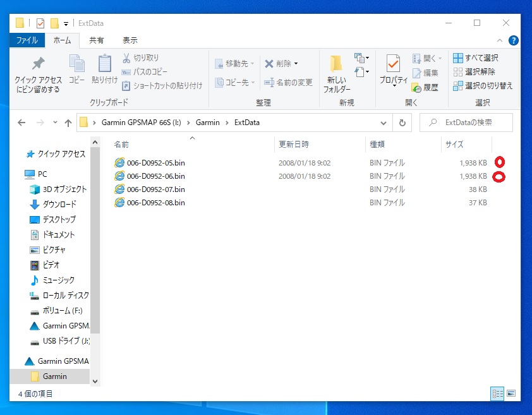The width and height of the screenshot is (532, 415).
Task: Click Open (開く) in the ribbon
Action: point(427,58)
